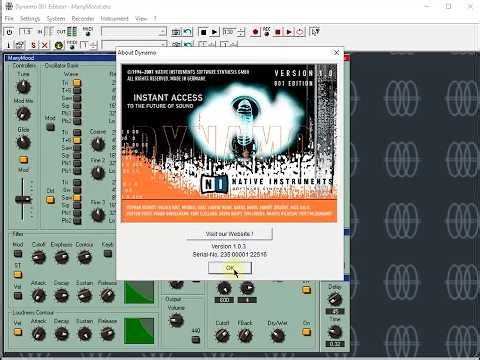Open the System menu
The image size is (480, 360).
[56, 18]
